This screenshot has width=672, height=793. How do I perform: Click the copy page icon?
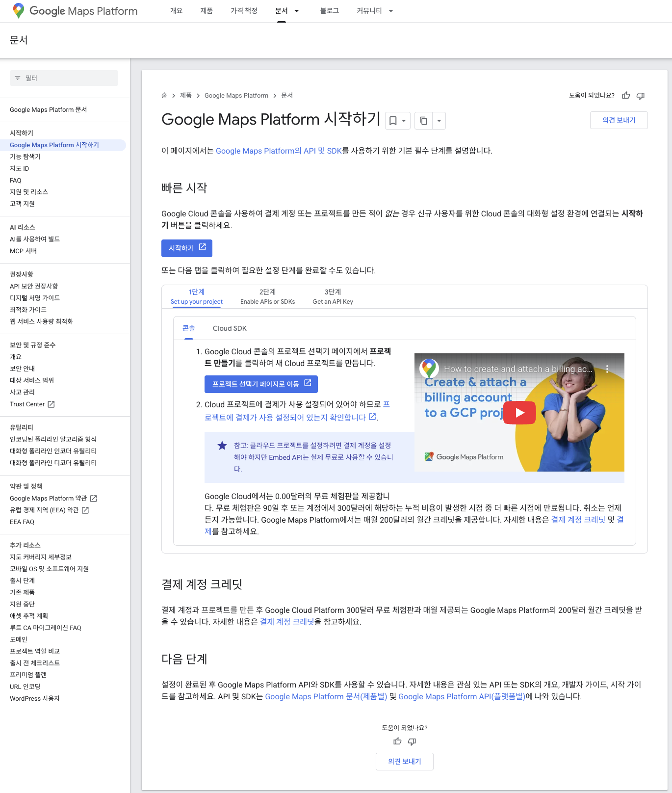(x=423, y=121)
